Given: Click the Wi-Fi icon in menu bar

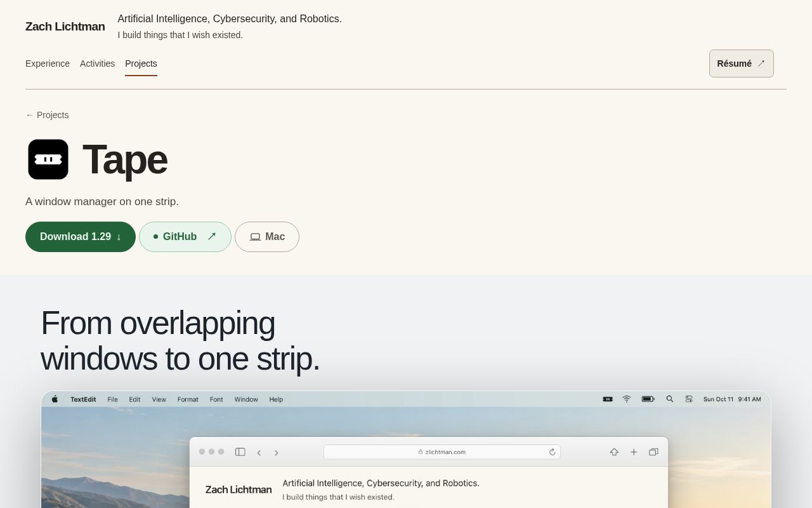Looking at the screenshot, I should [x=627, y=399].
